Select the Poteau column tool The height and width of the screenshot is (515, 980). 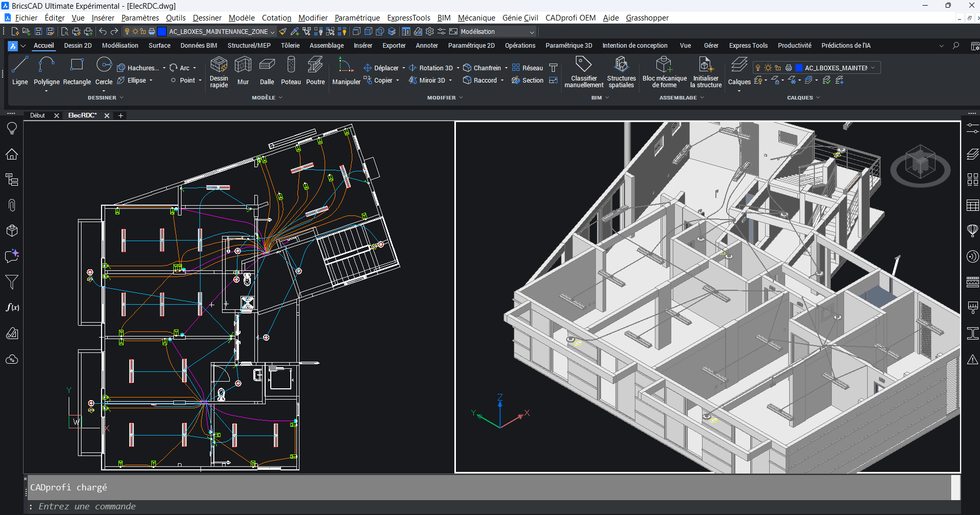click(291, 71)
